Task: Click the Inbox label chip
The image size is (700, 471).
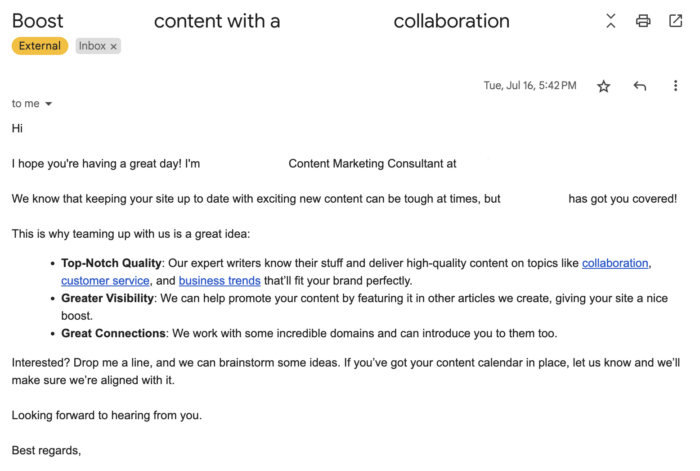Action: [x=92, y=46]
